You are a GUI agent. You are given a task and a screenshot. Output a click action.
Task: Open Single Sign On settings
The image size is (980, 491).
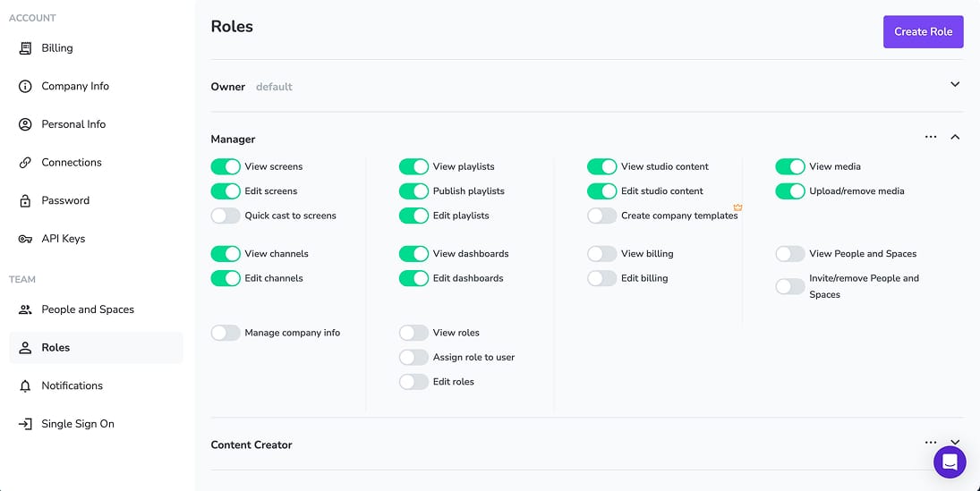click(97, 424)
